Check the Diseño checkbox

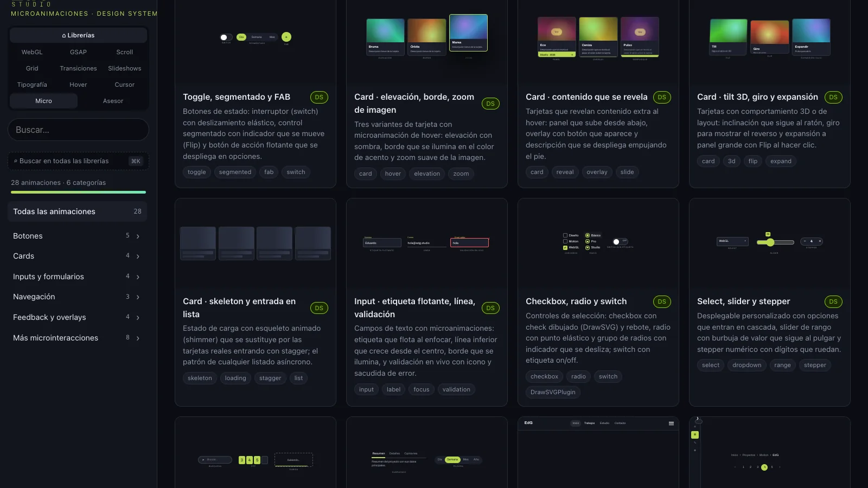[565, 235]
